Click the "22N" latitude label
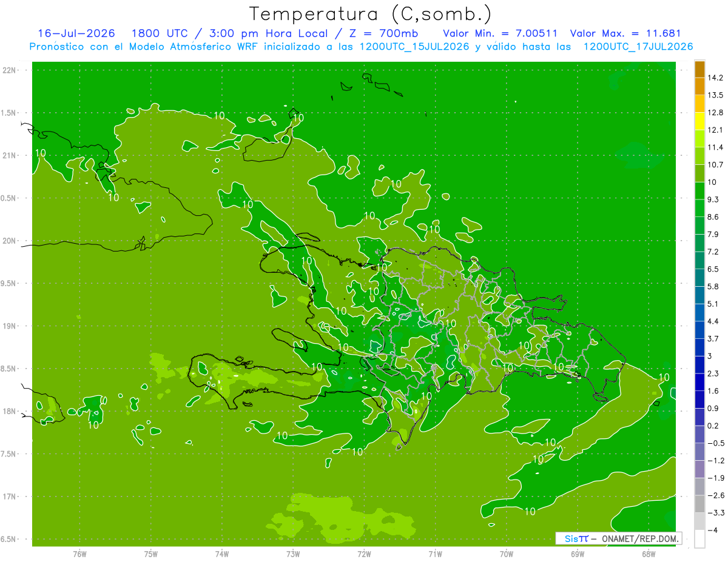Image resolution: width=728 pixels, height=562 pixels. (9, 70)
